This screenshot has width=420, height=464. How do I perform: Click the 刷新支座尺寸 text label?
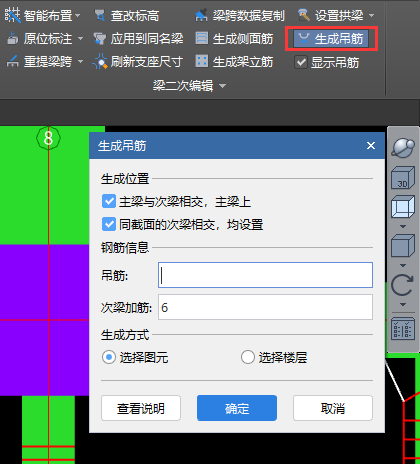coord(147,62)
